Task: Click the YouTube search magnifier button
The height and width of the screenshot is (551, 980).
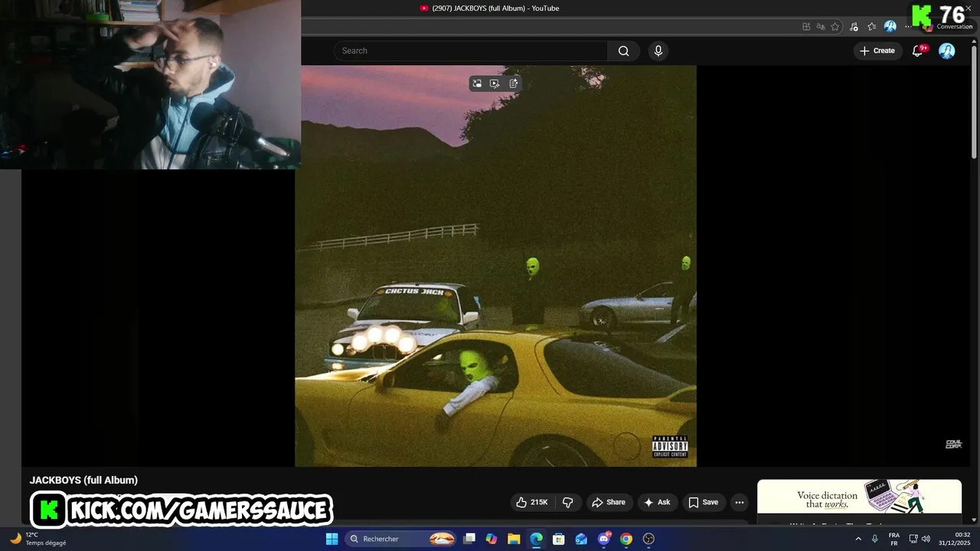Action: pyautogui.click(x=623, y=51)
